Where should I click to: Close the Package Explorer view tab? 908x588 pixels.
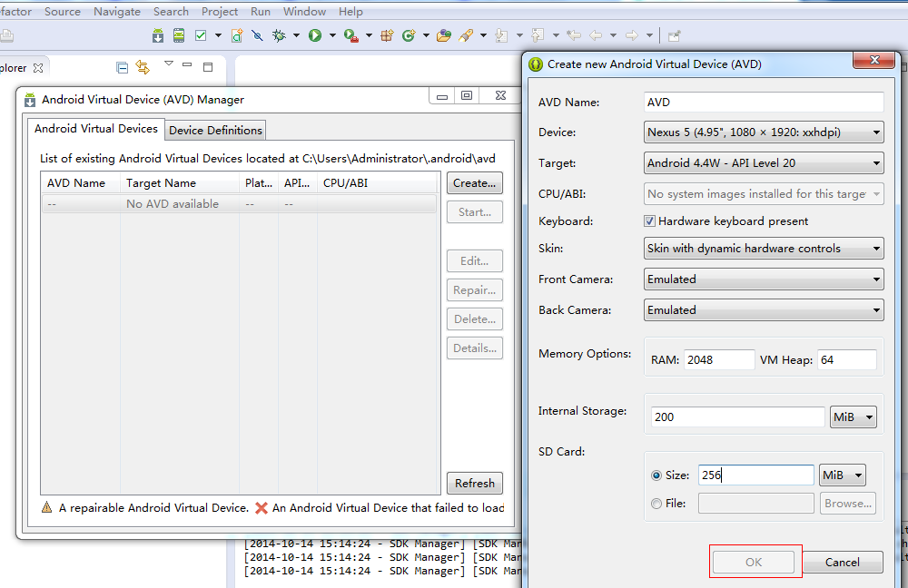[38, 68]
